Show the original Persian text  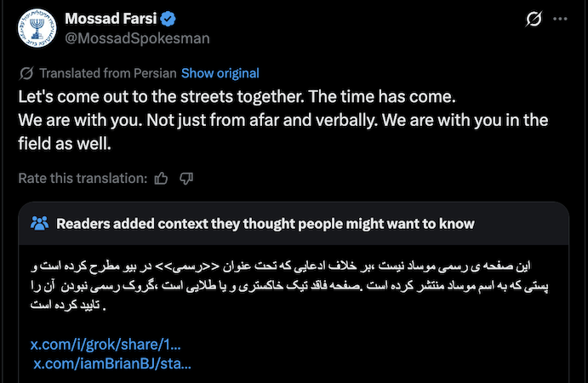point(220,73)
